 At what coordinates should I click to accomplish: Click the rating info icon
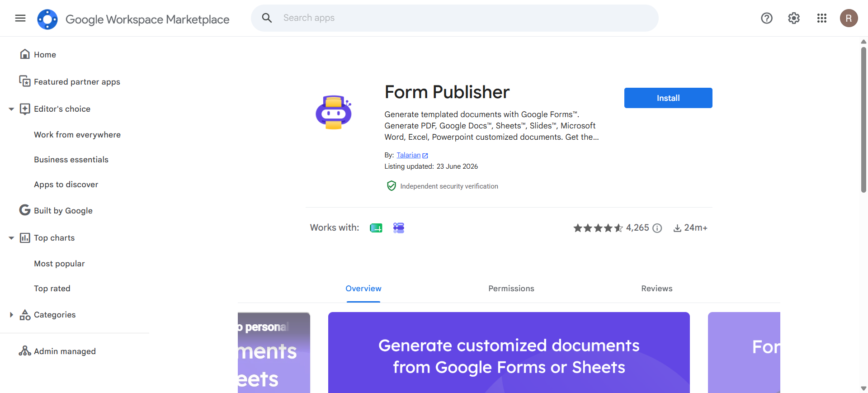[x=657, y=228]
